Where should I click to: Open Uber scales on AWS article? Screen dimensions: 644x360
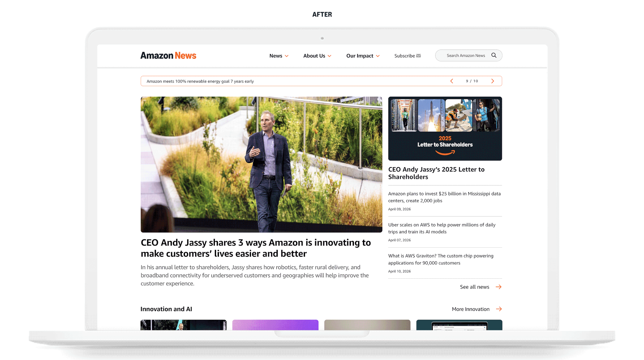pos(442,228)
